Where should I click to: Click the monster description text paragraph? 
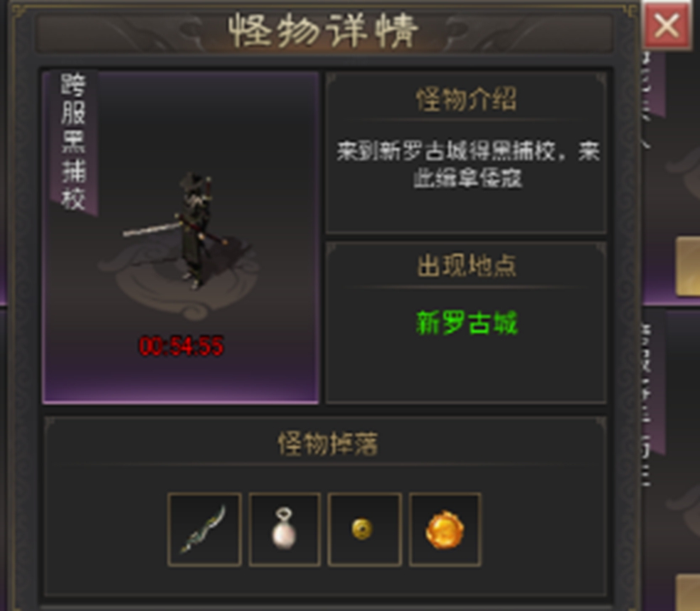[x=468, y=165]
